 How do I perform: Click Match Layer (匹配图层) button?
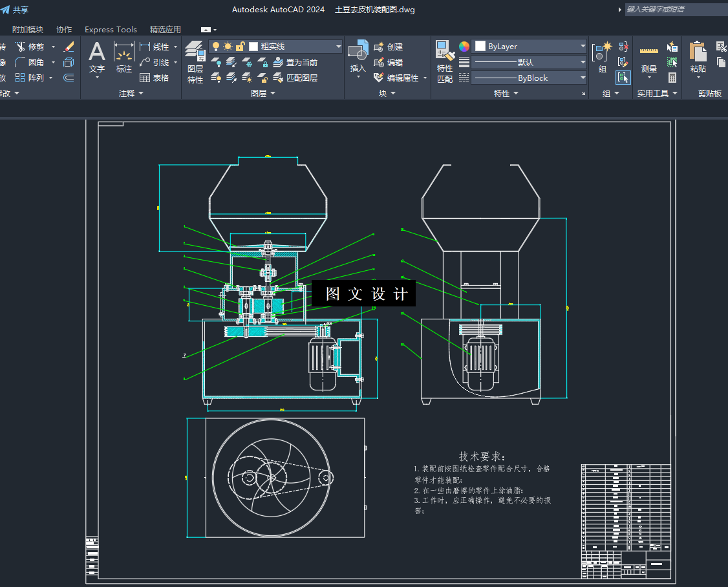click(295, 78)
